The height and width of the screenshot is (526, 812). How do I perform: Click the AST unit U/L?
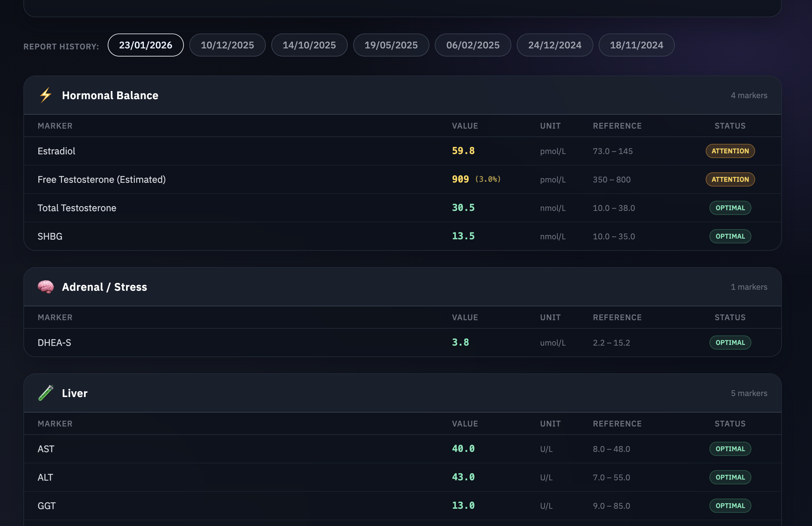point(546,449)
